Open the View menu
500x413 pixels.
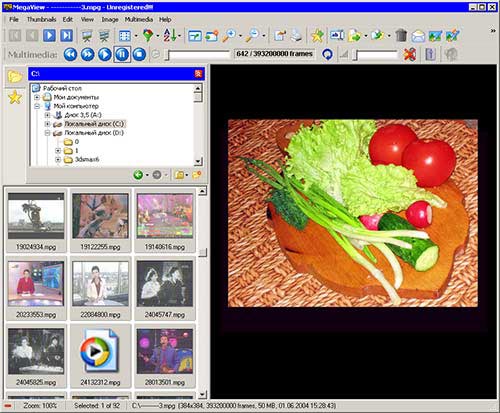pos(87,19)
